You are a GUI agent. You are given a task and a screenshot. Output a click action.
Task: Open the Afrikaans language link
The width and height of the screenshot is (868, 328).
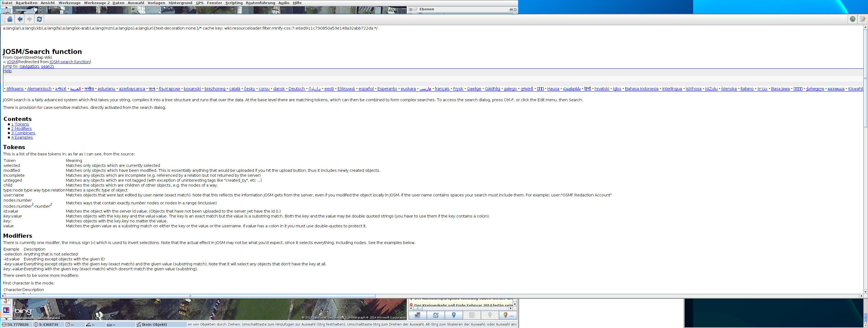click(15, 89)
